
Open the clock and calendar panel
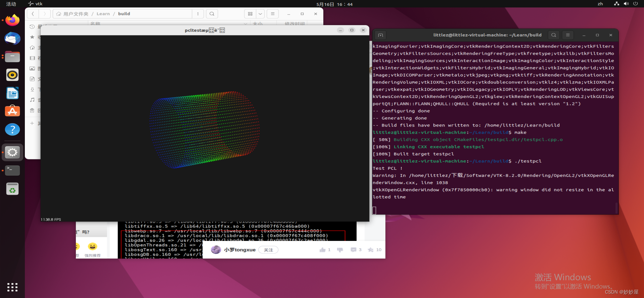click(x=334, y=4)
